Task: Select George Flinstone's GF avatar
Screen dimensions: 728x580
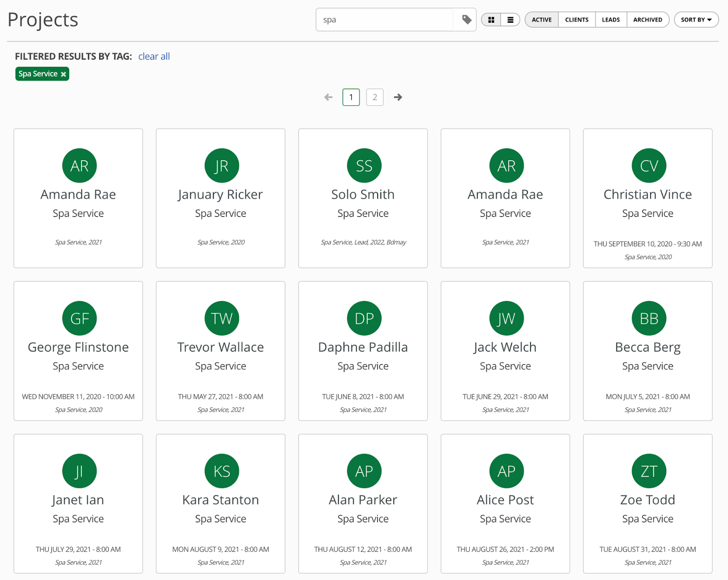Action: 79,318
